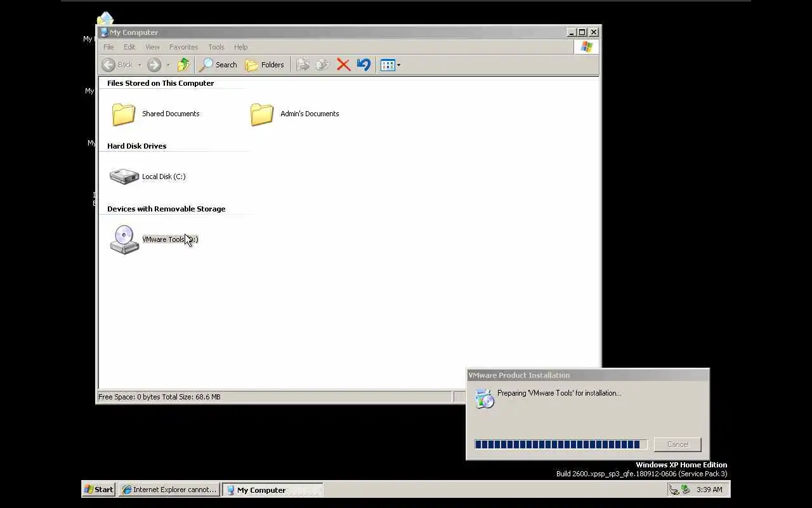Open the Start menu
The width and height of the screenshot is (812, 508).
point(98,490)
